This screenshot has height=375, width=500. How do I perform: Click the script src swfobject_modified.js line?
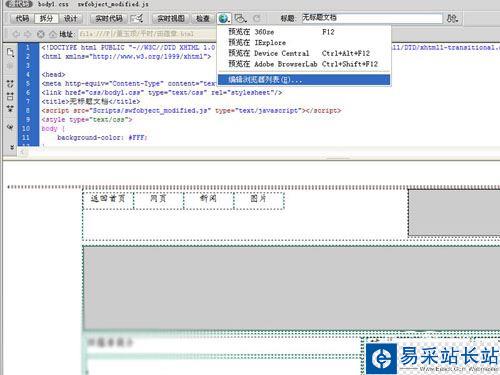click(x=191, y=110)
